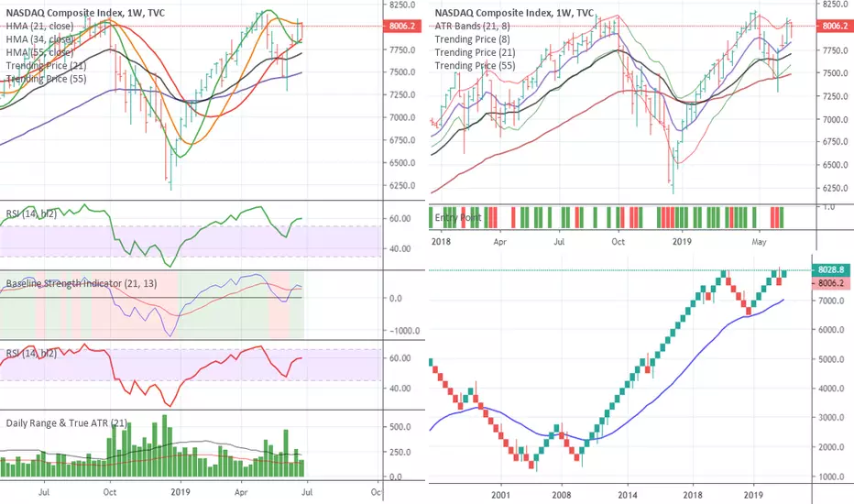
Task: Select the Trending Price (8) legend entry
Action: pyautogui.click(x=472, y=39)
